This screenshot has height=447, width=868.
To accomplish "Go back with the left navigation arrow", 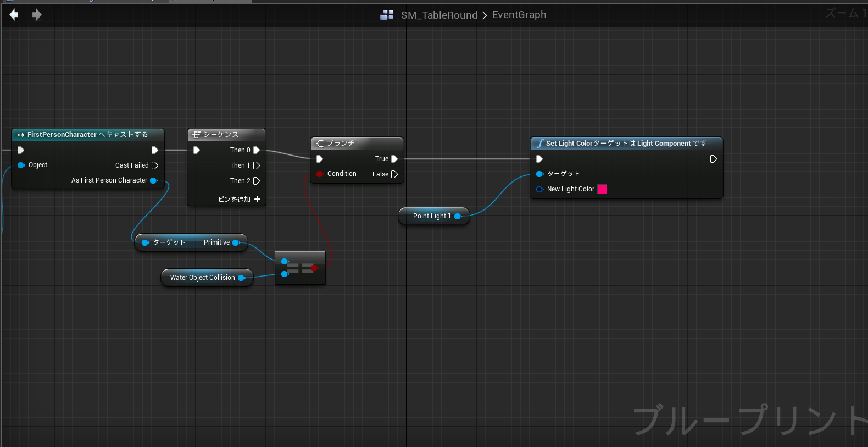I will 14,15.
